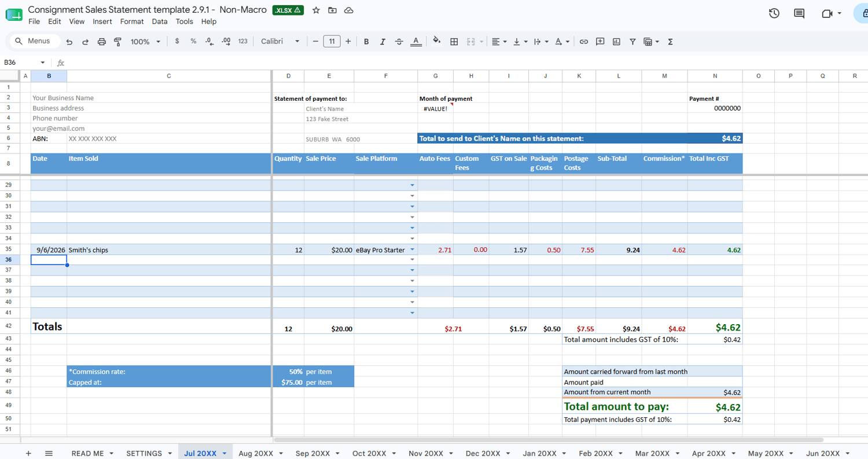Increase decimal places in the toolbar

pyautogui.click(x=226, y=42)
